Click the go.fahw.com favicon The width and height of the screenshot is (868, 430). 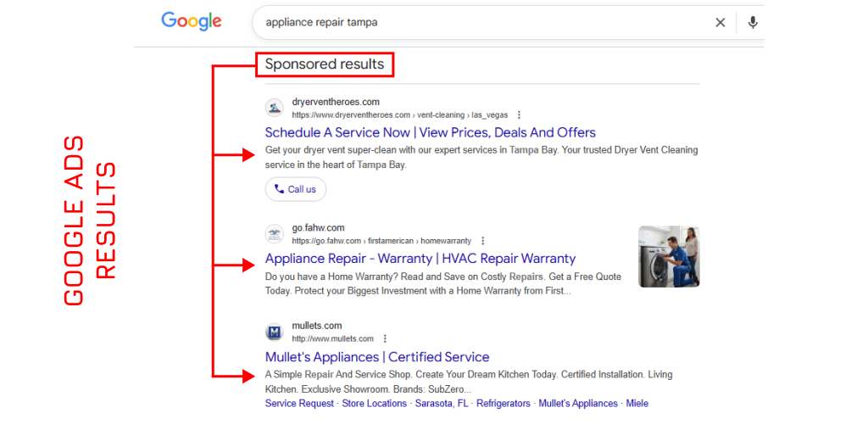click(x=274, y=234)
